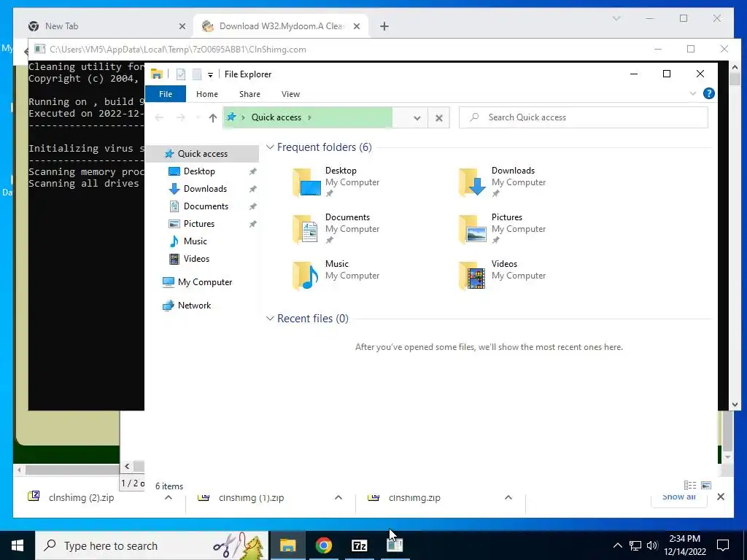
Task: Open Chrome tab search chevron
Action: tap(616, 18)
